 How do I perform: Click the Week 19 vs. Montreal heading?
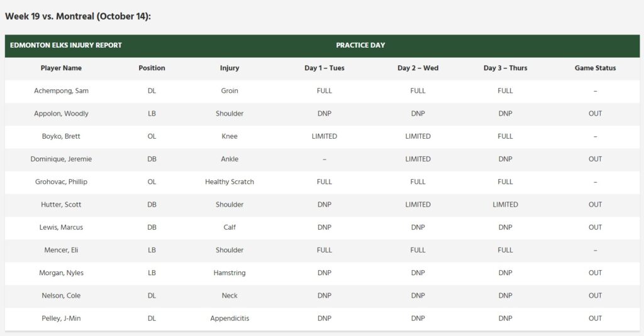(x=78, y=16)
